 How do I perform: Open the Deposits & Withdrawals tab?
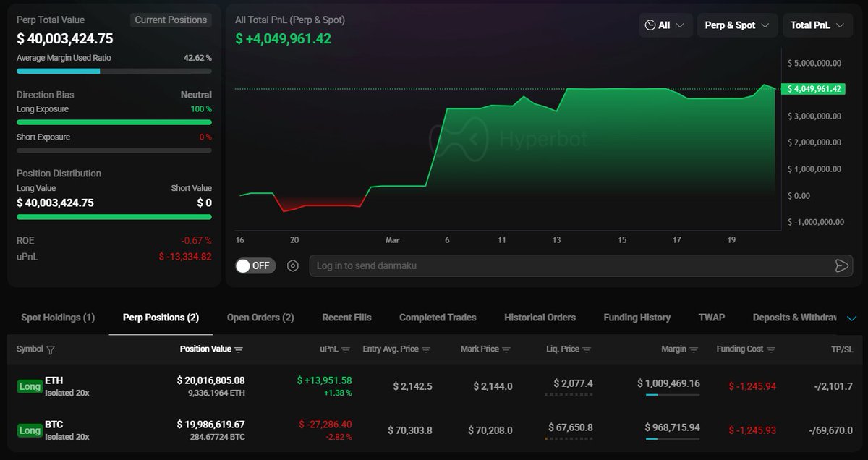click(794, 318)
